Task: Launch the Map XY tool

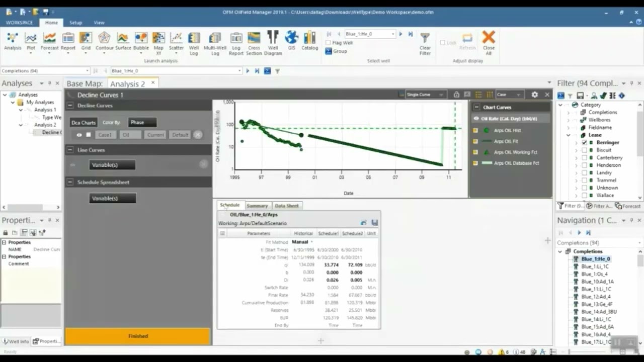Action: 158,44
